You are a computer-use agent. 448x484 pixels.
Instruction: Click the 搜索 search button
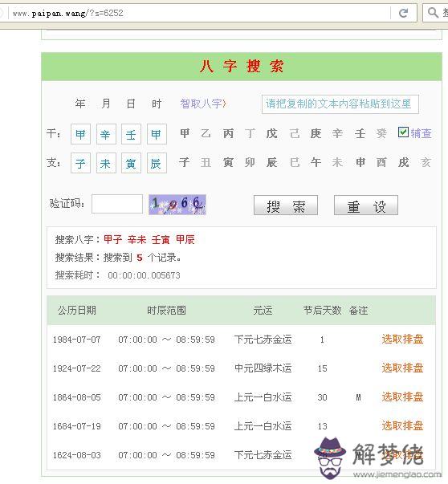(286, 205)
